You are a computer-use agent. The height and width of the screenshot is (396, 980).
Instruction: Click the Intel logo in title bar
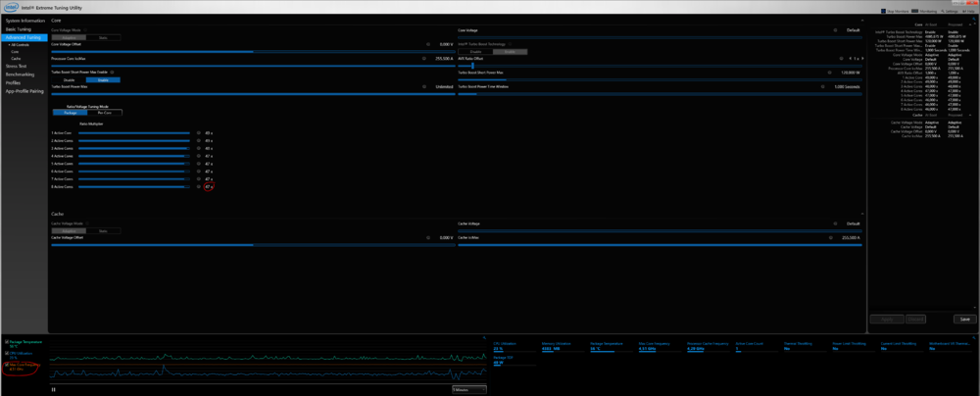coord(9,6)
